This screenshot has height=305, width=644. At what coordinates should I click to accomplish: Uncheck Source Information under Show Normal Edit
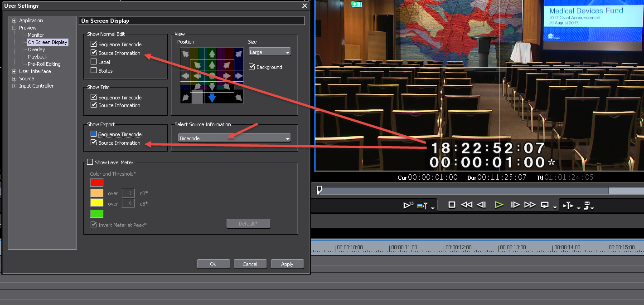tap(94, 53)
